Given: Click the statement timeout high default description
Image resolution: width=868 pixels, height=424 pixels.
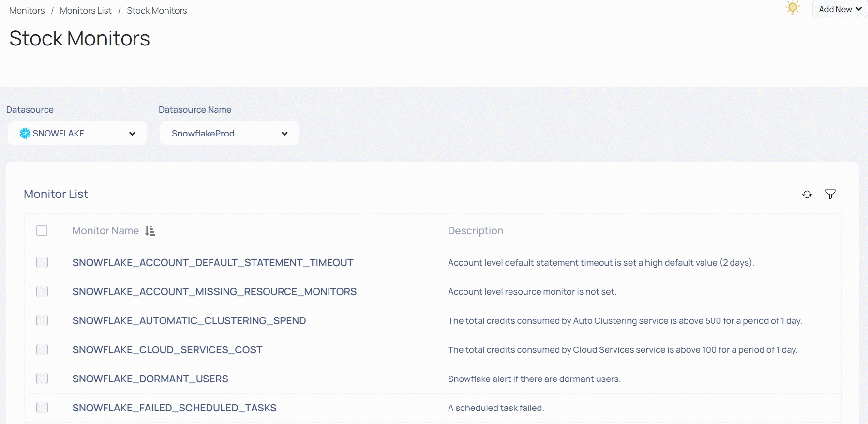Looking at the screenshot, I should point(601,263).
